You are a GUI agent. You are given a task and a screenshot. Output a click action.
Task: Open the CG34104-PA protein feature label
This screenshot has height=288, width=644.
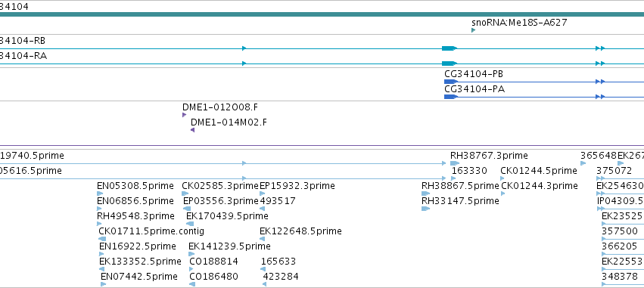(x=474, y=89)
